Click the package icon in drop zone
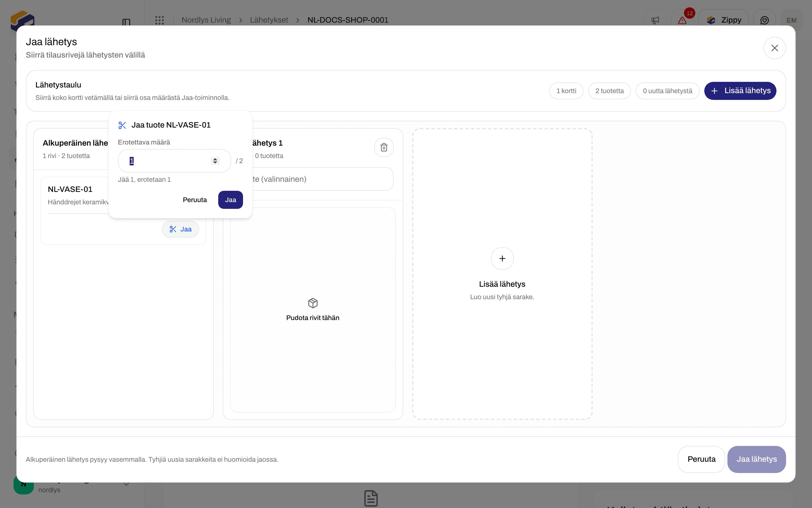 [x=313, y=303]
